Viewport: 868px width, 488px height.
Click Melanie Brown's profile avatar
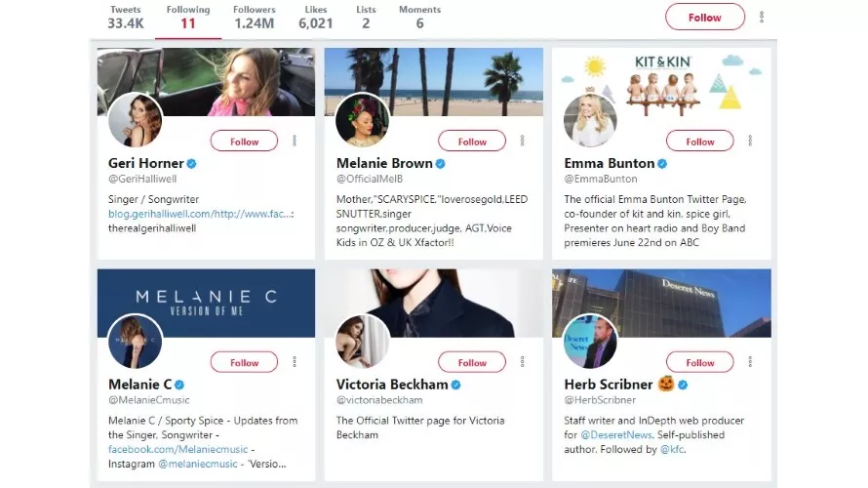[x=362, y=120]
